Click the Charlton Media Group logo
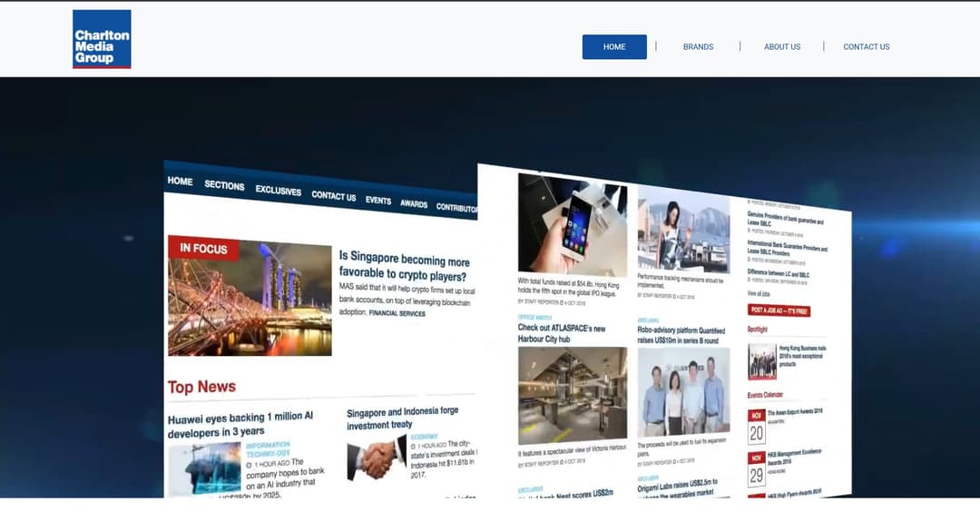 pyautogui.click(x=102, y=39)
